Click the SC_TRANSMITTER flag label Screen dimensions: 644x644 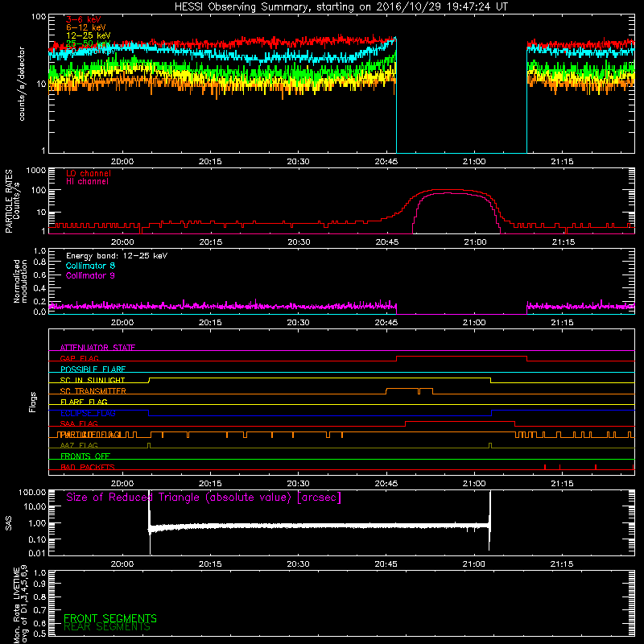coord(93,391)
